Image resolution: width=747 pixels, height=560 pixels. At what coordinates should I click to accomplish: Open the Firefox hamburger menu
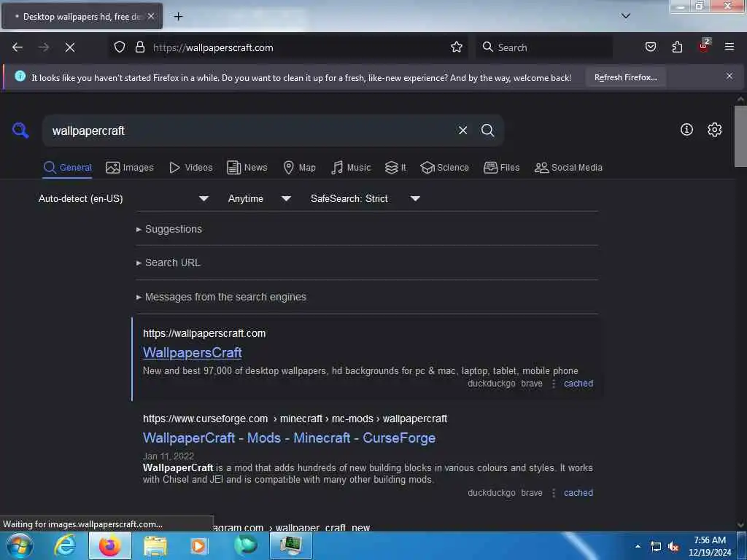pos(729,47)
